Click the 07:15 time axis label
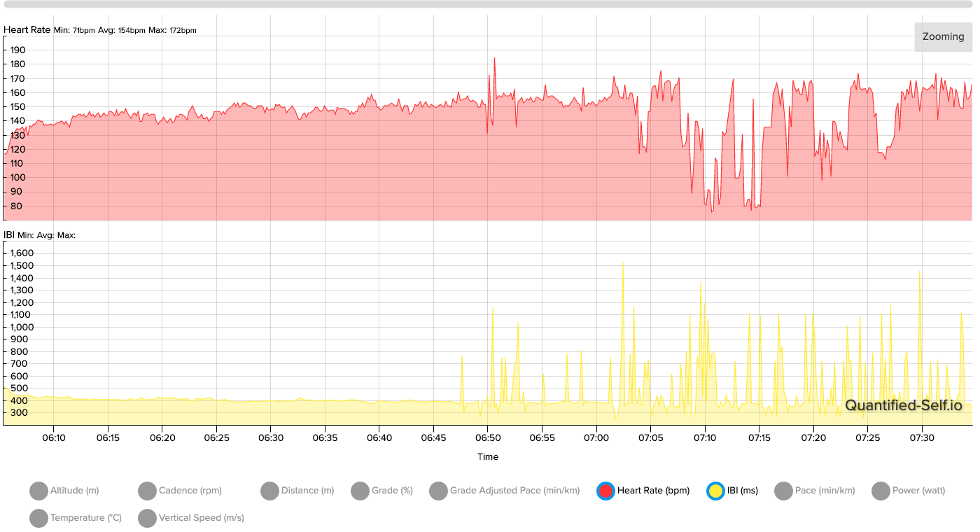 (x=759, y=438)
